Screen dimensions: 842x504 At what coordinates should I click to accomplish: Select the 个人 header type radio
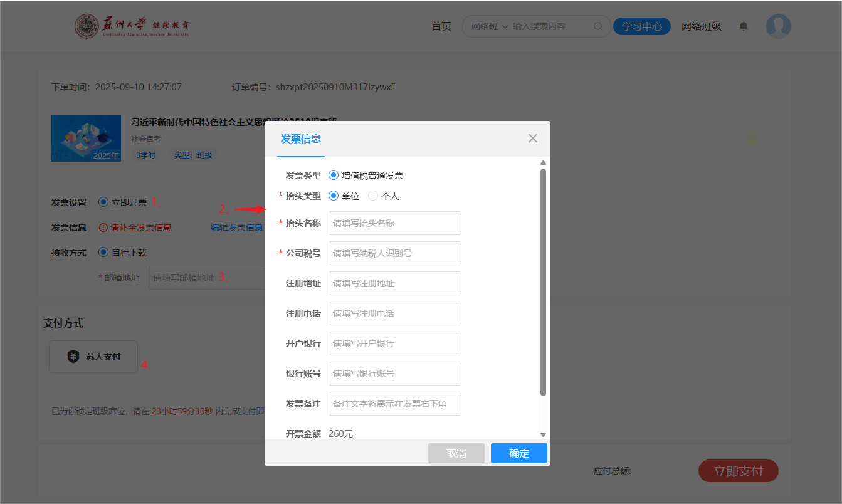pos(373,196)
